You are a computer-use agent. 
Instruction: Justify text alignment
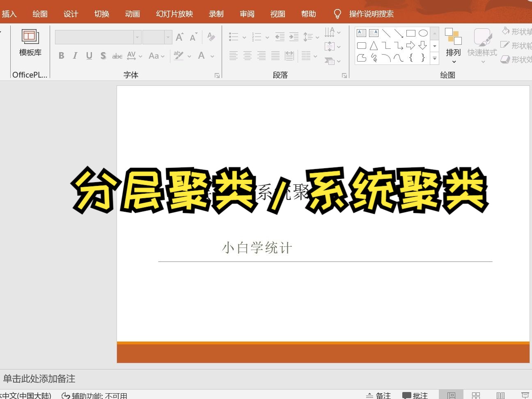[275, 55]
